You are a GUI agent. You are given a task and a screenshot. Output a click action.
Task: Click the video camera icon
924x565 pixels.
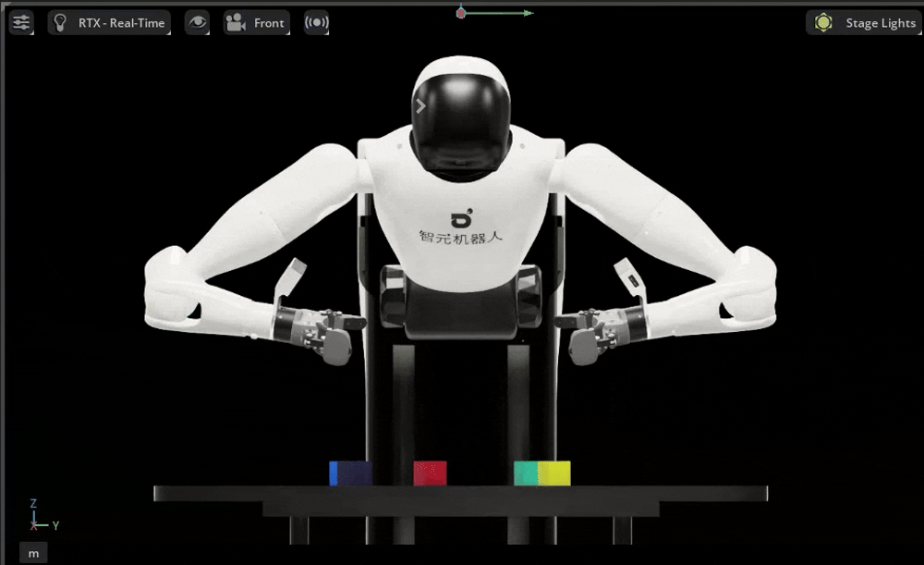[236, 23]
